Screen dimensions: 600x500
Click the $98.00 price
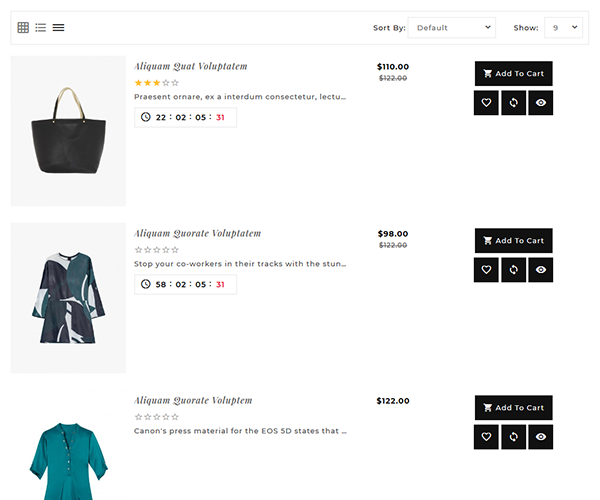pyautogui.click(x=393, y=234)
